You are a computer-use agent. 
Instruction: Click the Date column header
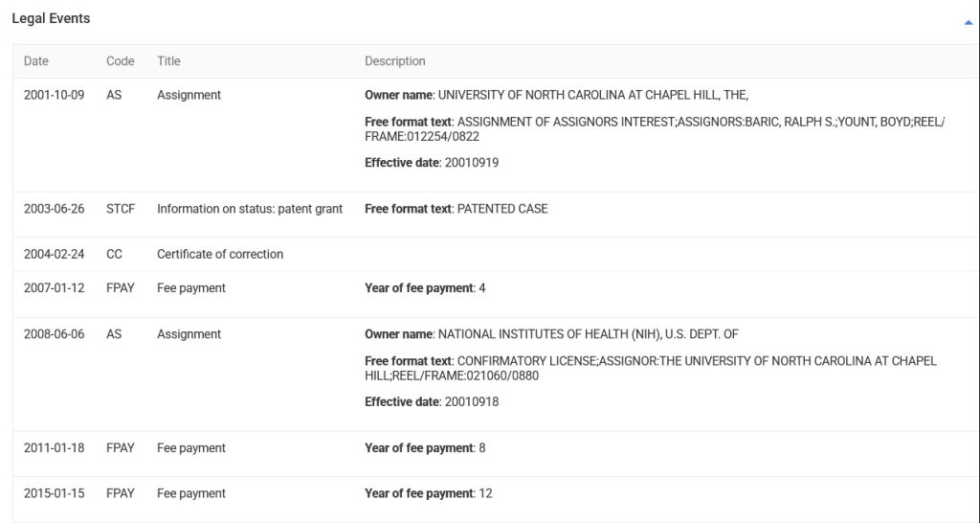[36, 61]
